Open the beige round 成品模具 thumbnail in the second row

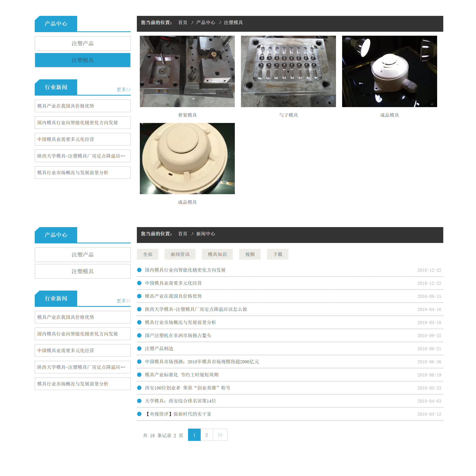click(187, 158)
